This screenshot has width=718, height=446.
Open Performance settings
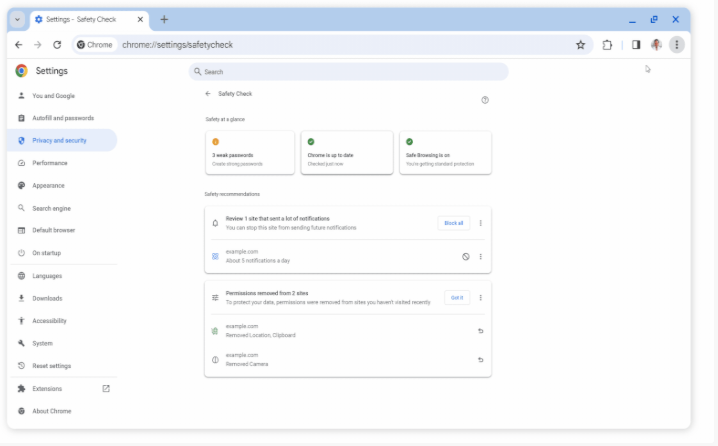62,163
